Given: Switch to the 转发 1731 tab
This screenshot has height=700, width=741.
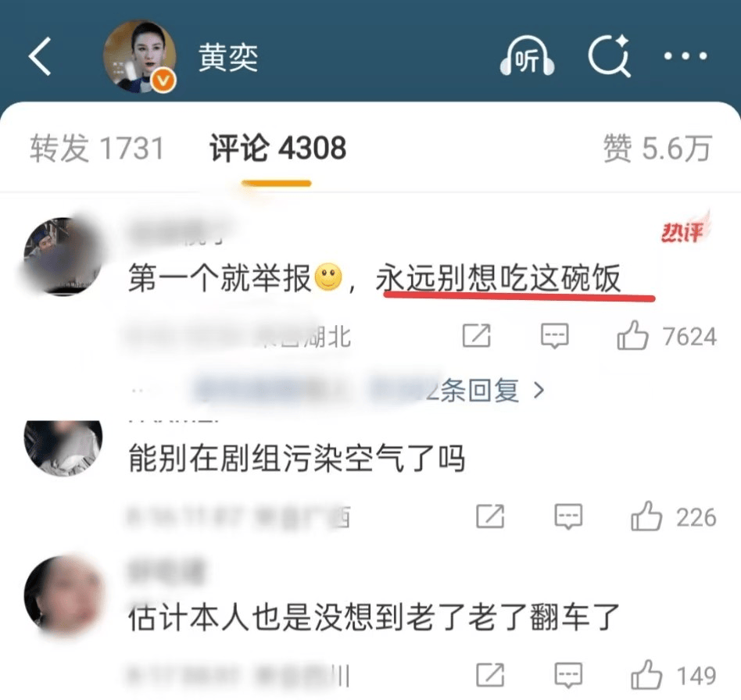Looking at the screenshot, I should (x=97, y=148).
